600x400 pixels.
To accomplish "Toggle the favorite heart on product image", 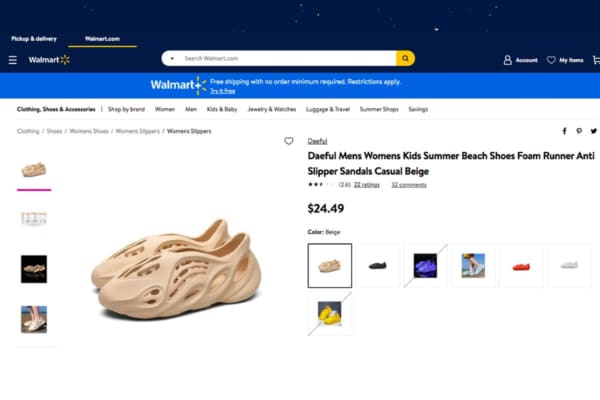I will (x=289, y=141).
